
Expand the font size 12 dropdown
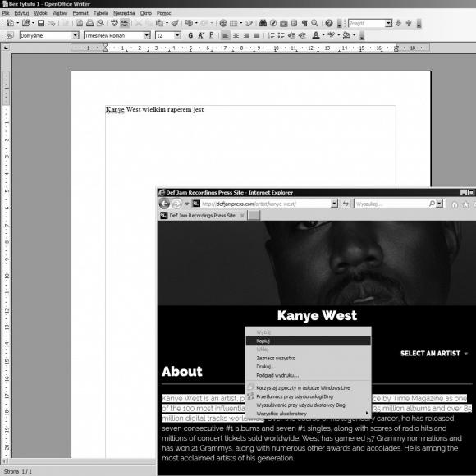pos(177,35)
